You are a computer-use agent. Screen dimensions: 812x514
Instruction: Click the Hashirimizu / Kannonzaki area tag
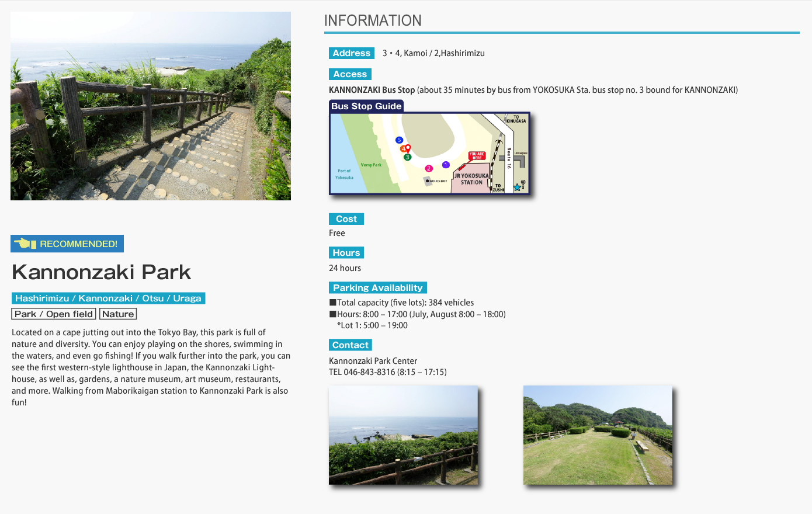pyautogui.click(x=108, y=298)
